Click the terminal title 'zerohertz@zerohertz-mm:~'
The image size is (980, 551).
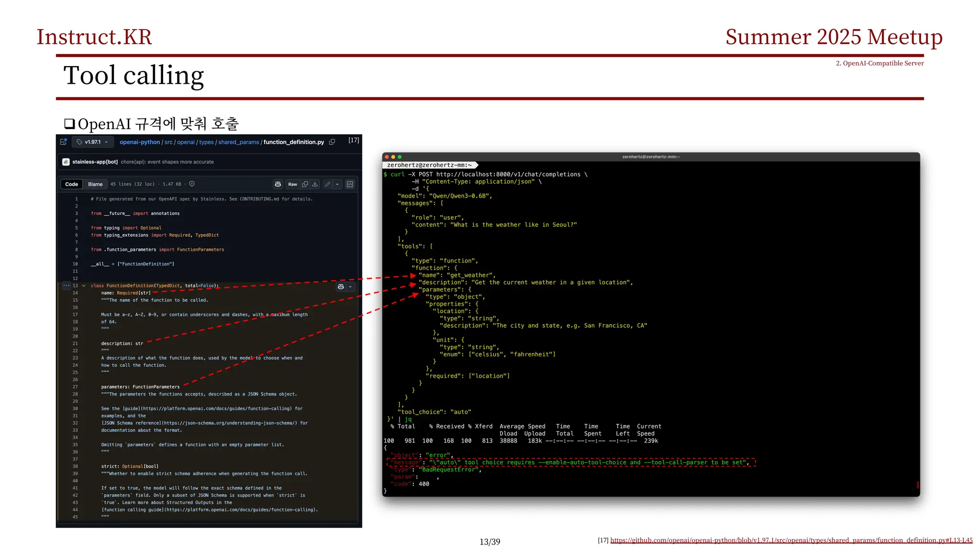coord(651,157)
